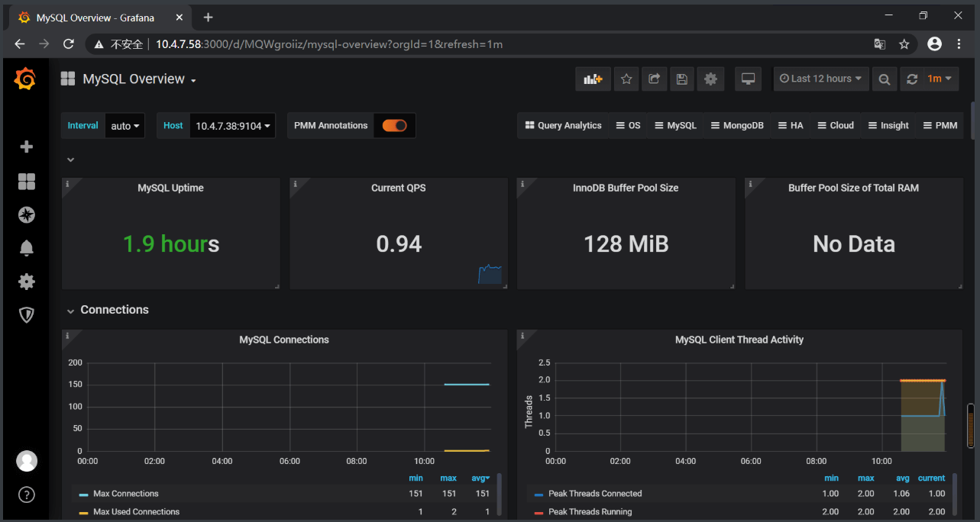Click the Buffer Pool Size of Total RAM title

853,188
